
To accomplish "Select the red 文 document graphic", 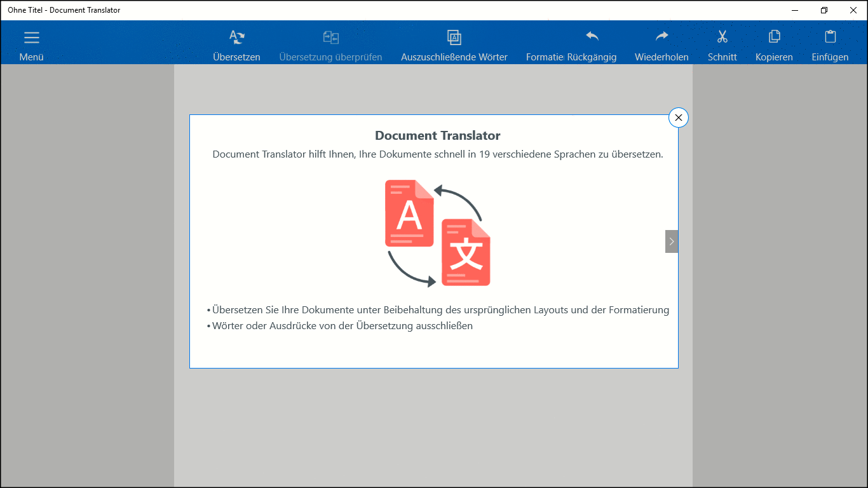I will (466, 253).
